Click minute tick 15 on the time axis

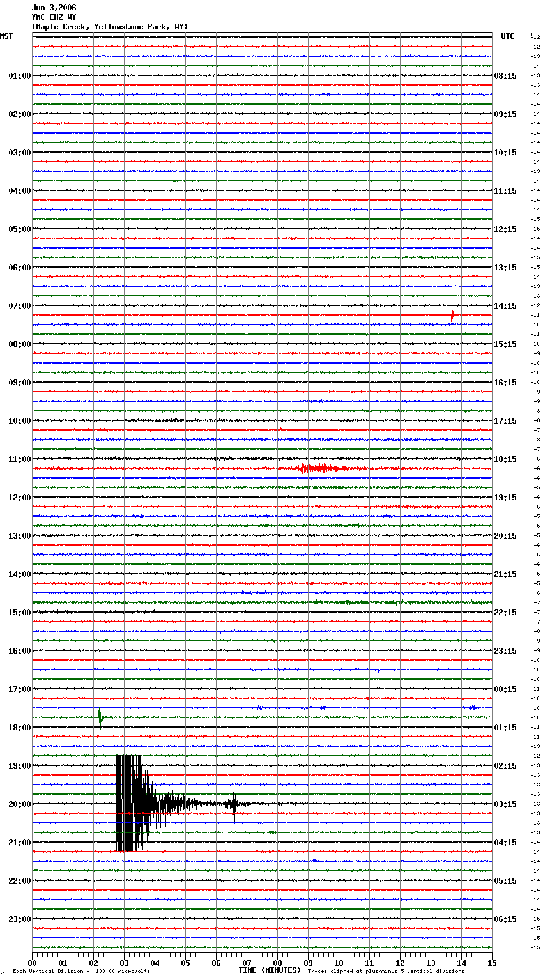pyautogui.click(x=492, y=963)
